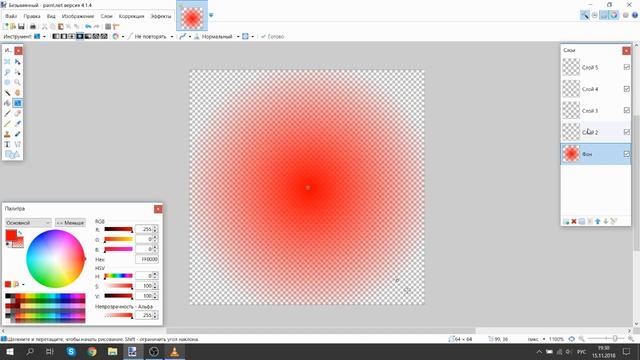
Task: Select the Rectangle Select tool
Action: (x=7, y=62)
